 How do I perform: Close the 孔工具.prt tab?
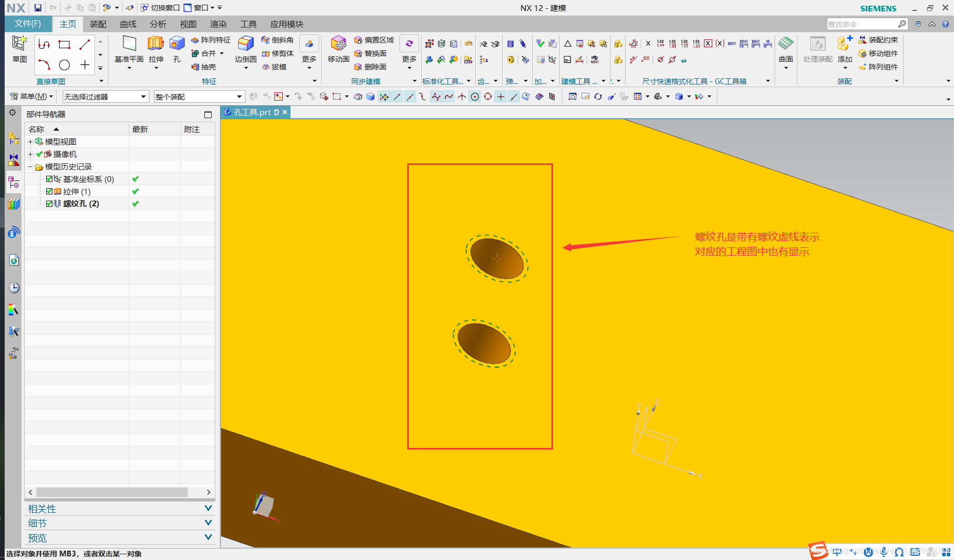[x=285, y=112]
